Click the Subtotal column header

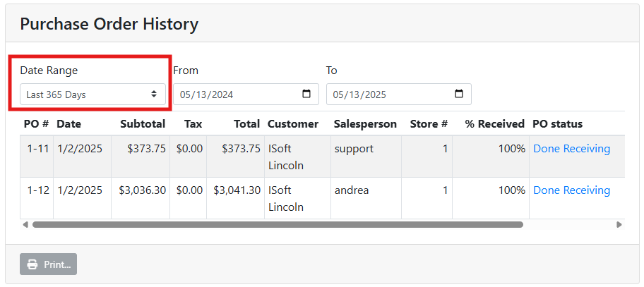(x=143, y=124)
